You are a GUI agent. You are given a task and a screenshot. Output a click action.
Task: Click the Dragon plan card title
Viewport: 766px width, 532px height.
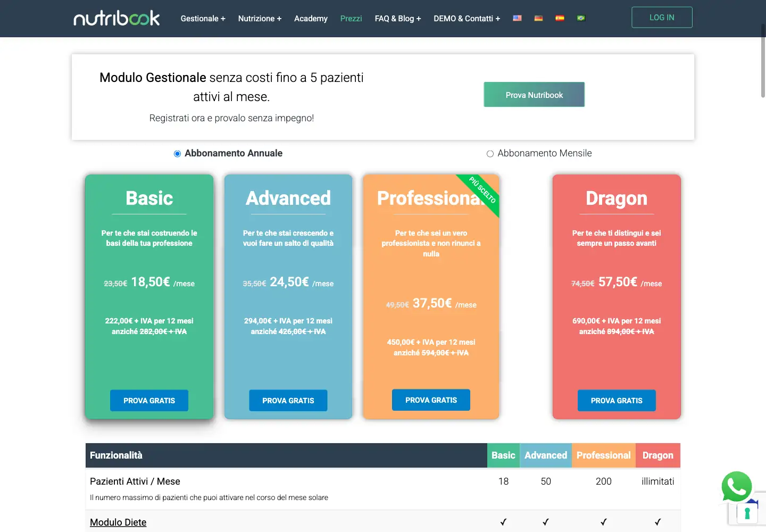617,198
